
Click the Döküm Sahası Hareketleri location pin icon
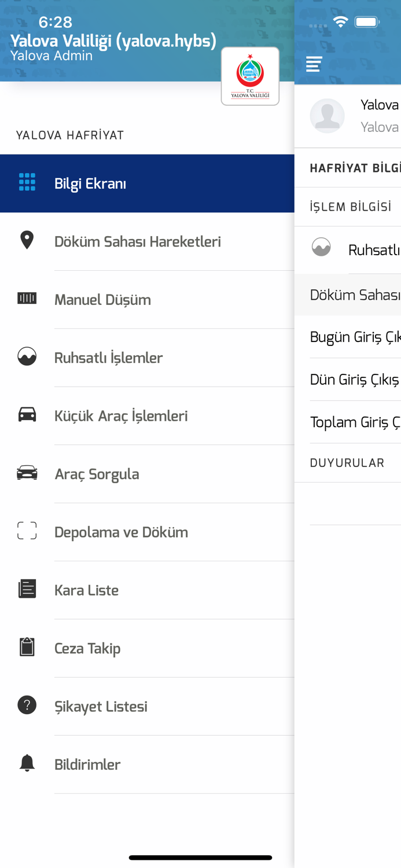(27, 240)
